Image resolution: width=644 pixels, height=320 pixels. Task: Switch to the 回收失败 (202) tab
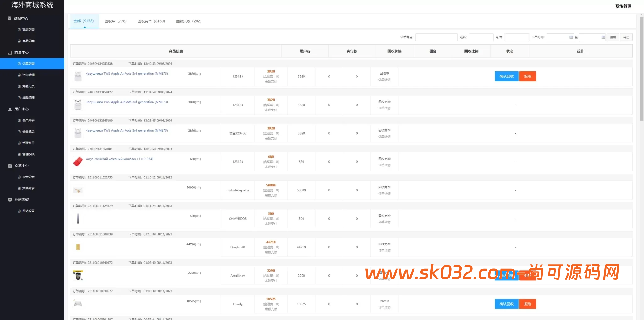(x=188, y=21)
